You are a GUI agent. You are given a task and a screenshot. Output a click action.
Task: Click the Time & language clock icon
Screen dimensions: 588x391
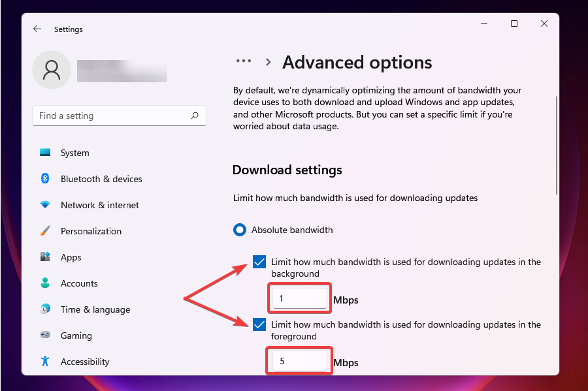pos(44,309)
